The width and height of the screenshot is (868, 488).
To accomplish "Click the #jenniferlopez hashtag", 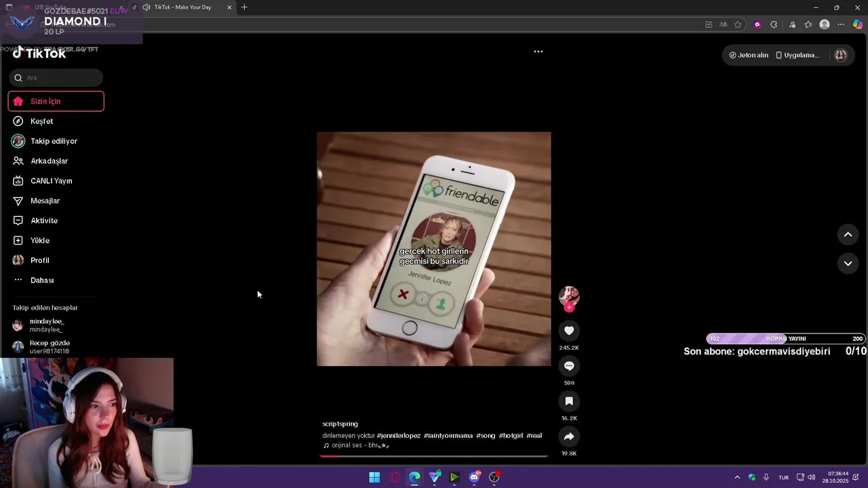I will tap(399, 435).
